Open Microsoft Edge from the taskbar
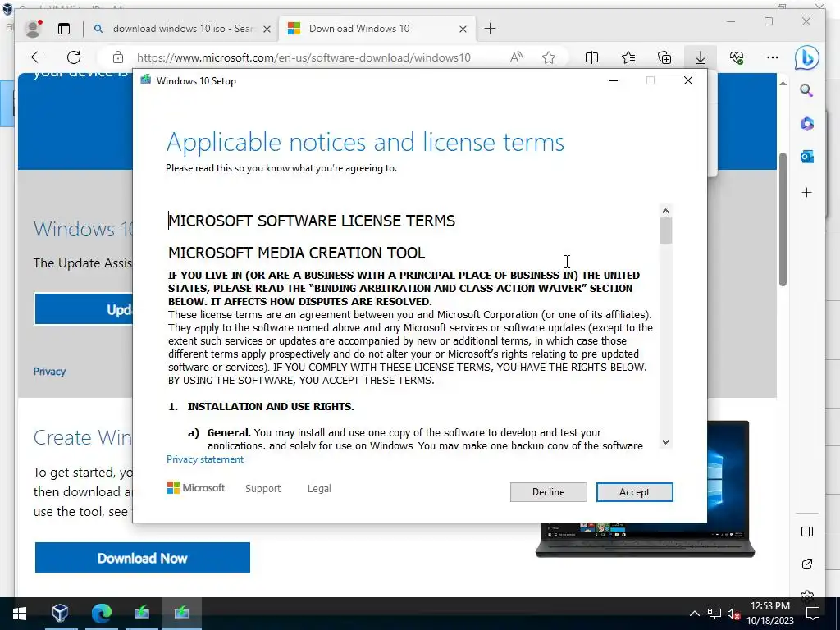This screenshot has height=630, width=840. pos(101,614)
